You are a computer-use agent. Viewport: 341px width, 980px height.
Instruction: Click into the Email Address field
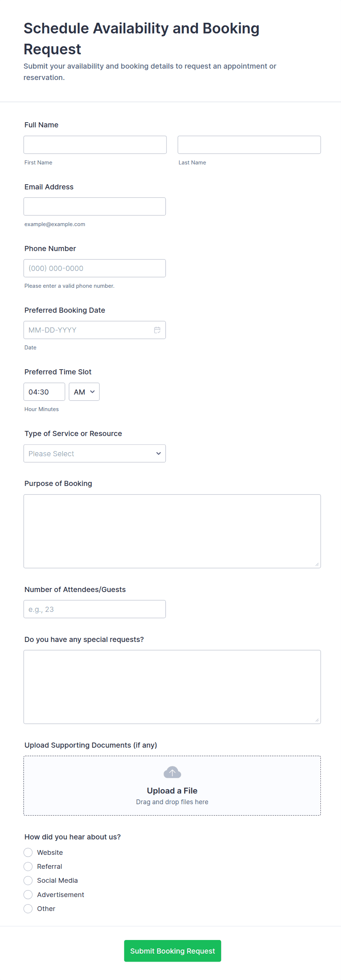pyautogui.click(x=95, y=207)
